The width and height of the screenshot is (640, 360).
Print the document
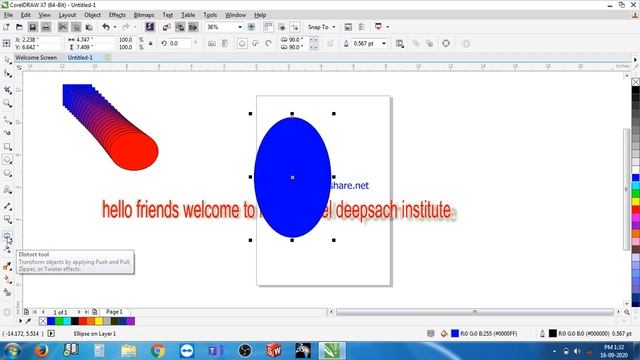click(46, 27)
